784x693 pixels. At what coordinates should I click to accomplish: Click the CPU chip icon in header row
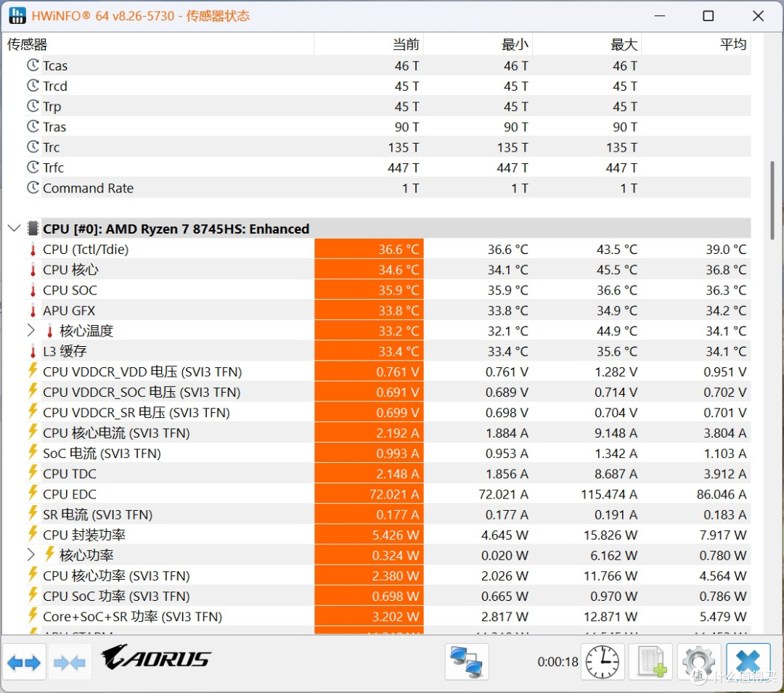tap(33, 229)
